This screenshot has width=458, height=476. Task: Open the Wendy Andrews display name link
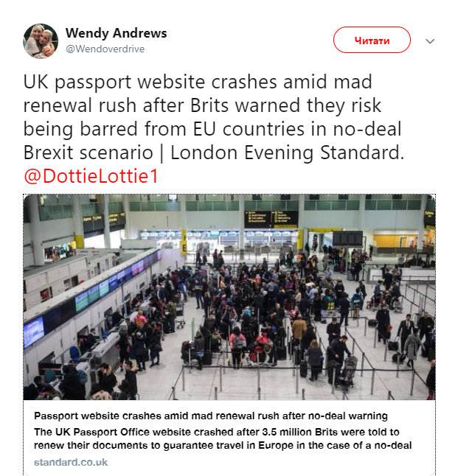point(116,33)
